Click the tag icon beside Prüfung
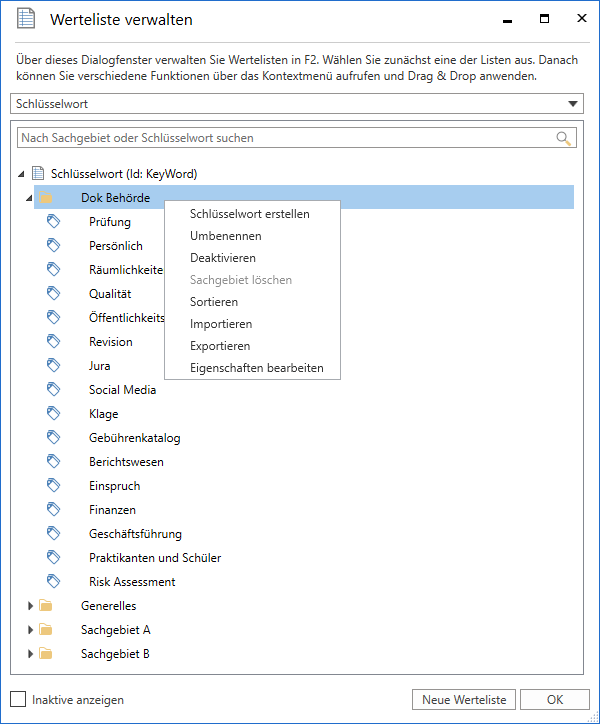 coord(54,222)
